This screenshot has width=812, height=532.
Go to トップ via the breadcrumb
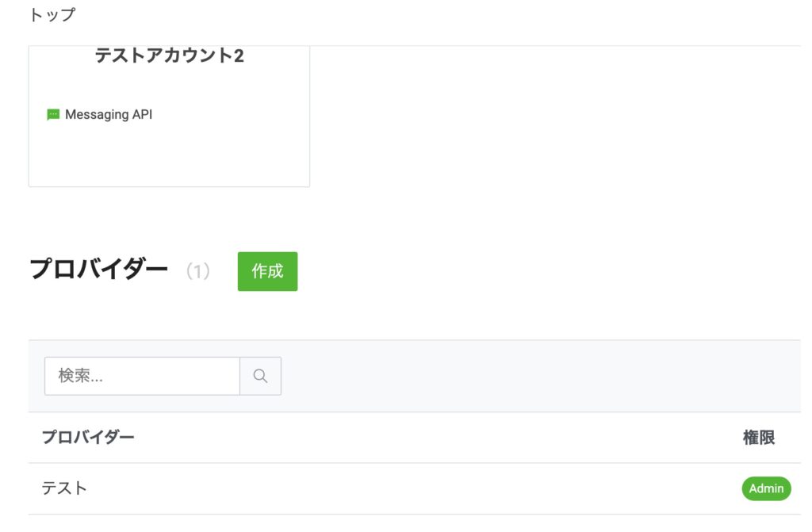click(x=52, y=15)
